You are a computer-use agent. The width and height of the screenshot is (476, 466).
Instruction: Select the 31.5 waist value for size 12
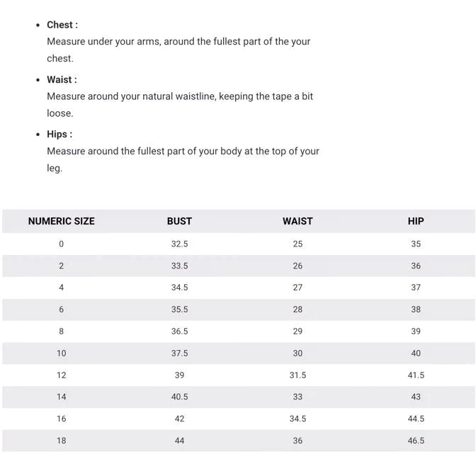pos(297,375)
